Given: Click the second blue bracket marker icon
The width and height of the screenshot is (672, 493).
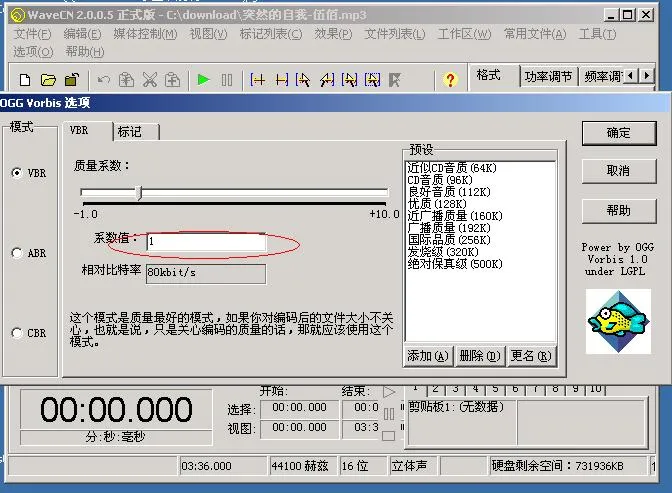Looking at the screenshot, I should click(x=282, y=80).
